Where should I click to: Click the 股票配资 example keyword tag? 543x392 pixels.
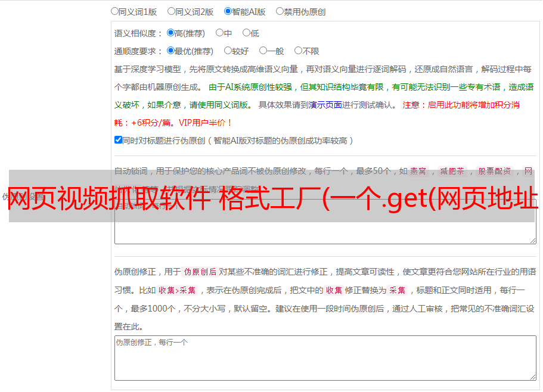(495, 171)
